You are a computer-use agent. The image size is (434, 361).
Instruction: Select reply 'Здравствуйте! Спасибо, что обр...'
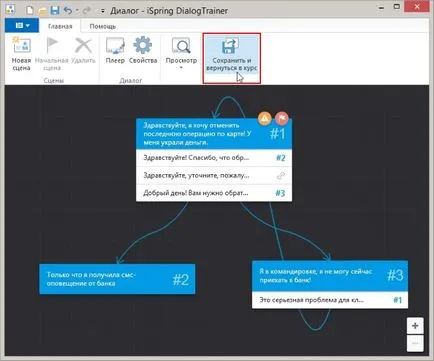point(214,158)
